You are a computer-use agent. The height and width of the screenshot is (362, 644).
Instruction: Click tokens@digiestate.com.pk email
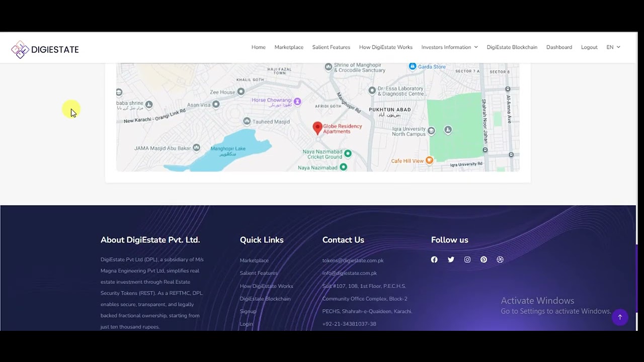(353, 260)
